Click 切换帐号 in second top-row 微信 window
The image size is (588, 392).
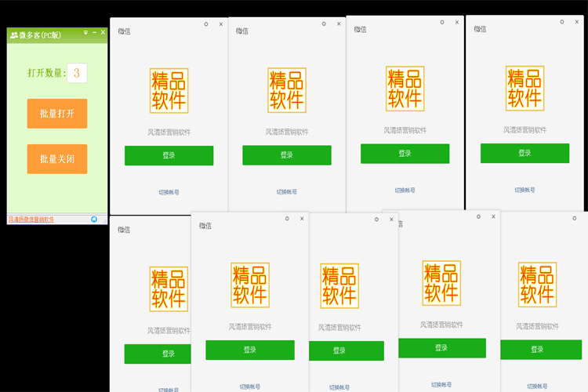tap(287, 191)
